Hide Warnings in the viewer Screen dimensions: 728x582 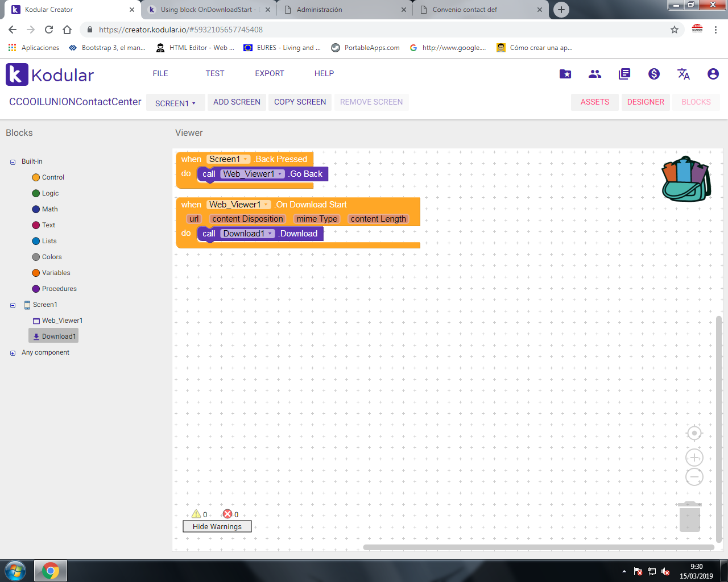(x=217, y=526)
